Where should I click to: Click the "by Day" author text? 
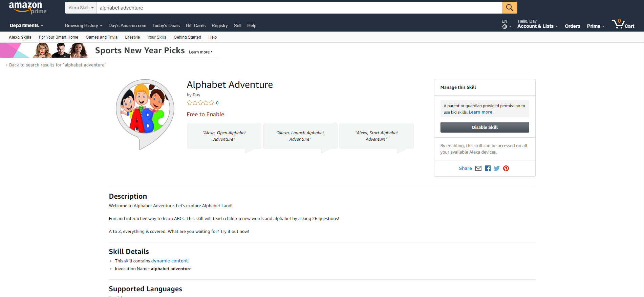(193, 95)
